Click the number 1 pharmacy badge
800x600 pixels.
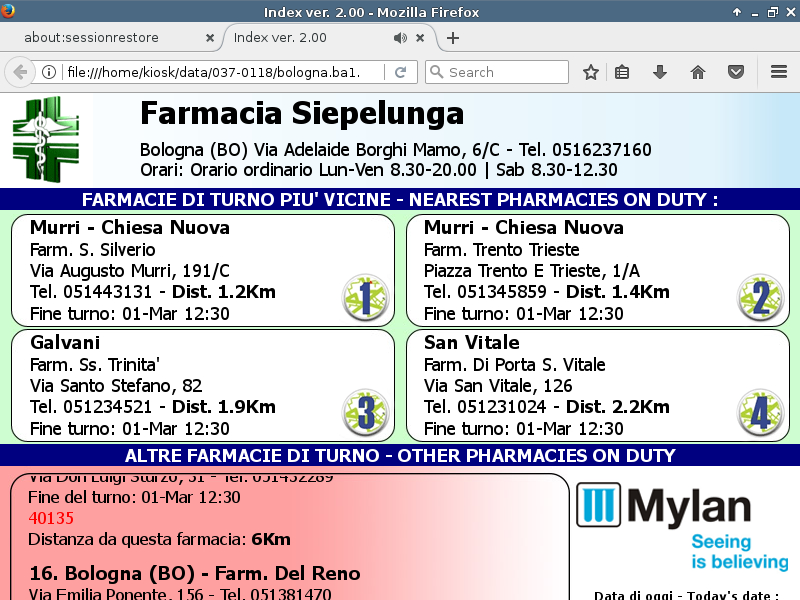[365, 298]
